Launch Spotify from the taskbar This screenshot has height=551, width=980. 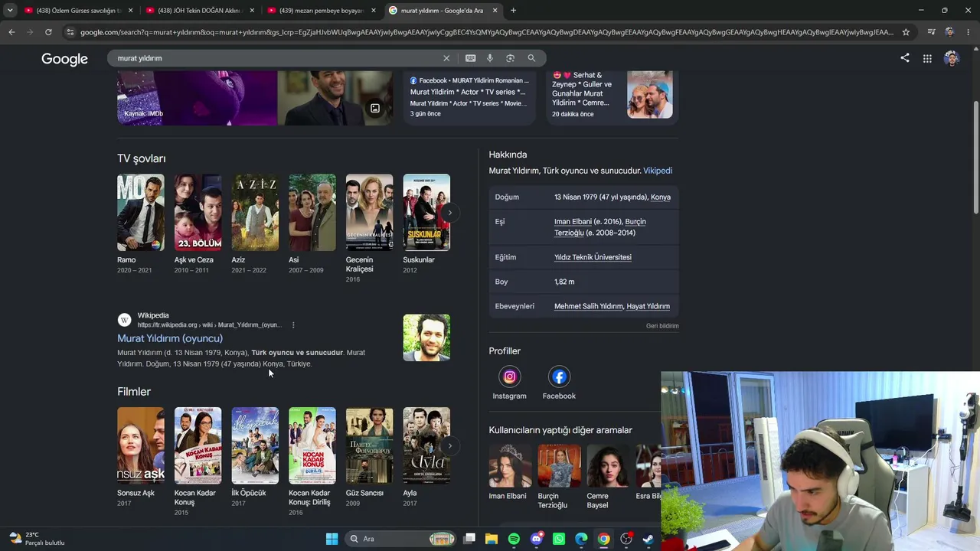coord(514,539)
